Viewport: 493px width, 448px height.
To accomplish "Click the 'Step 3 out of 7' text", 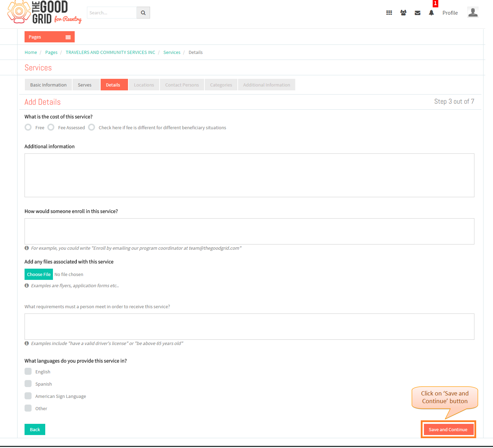I will click(x=454, y=102).
